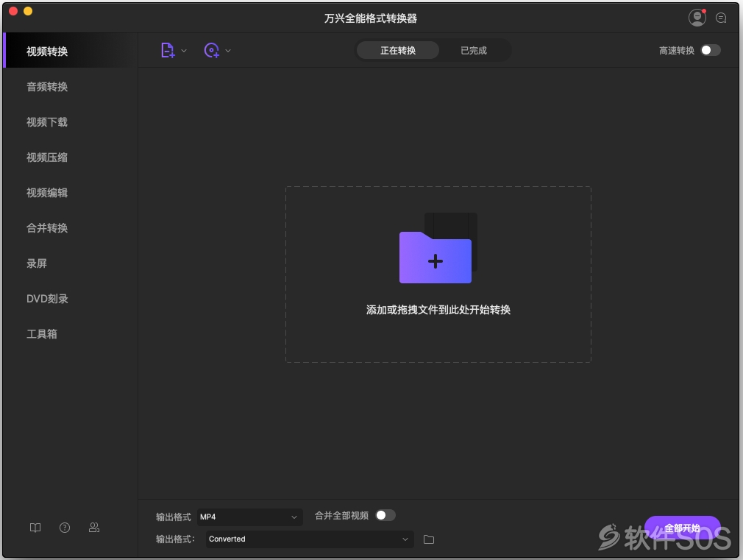Minimize the window with yellow button
This screenshot has height=560, width=743.
click(x=28, y=11)
